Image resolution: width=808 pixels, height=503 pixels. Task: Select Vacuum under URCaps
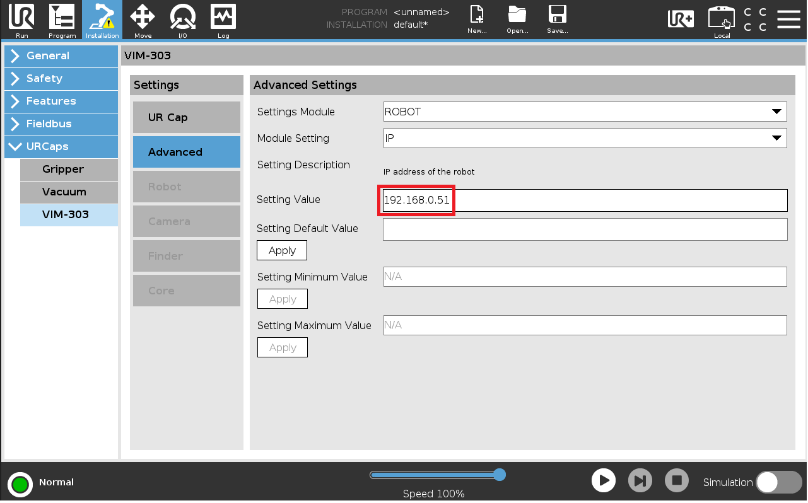pyautogui.click(x=69, y=192)
